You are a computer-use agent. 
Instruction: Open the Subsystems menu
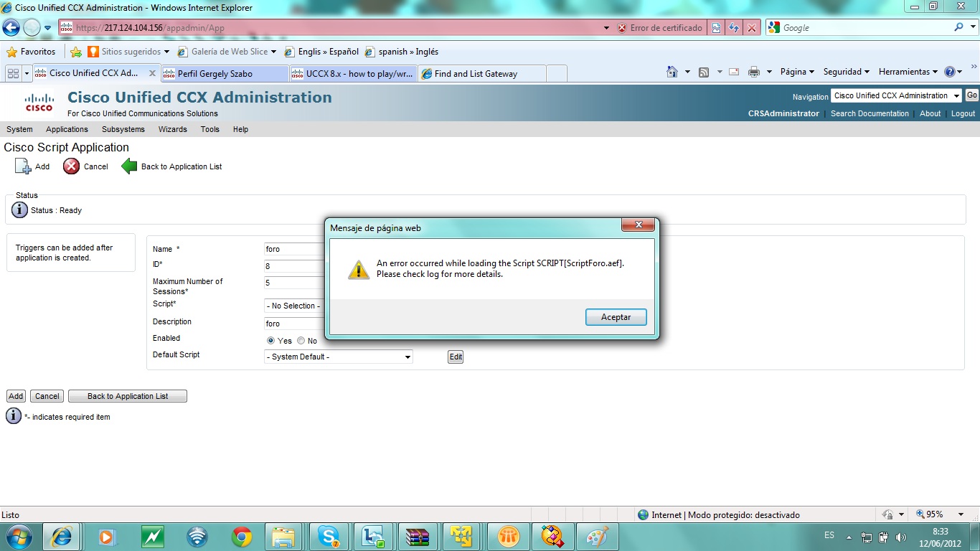pyautogui.click(x=123, y=129)
